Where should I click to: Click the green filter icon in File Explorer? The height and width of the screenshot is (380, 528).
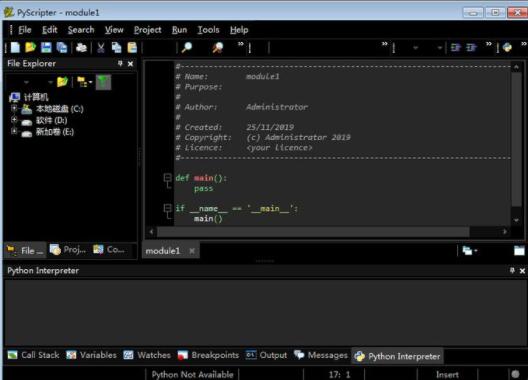pyautogui.click(x=103, y=82)
